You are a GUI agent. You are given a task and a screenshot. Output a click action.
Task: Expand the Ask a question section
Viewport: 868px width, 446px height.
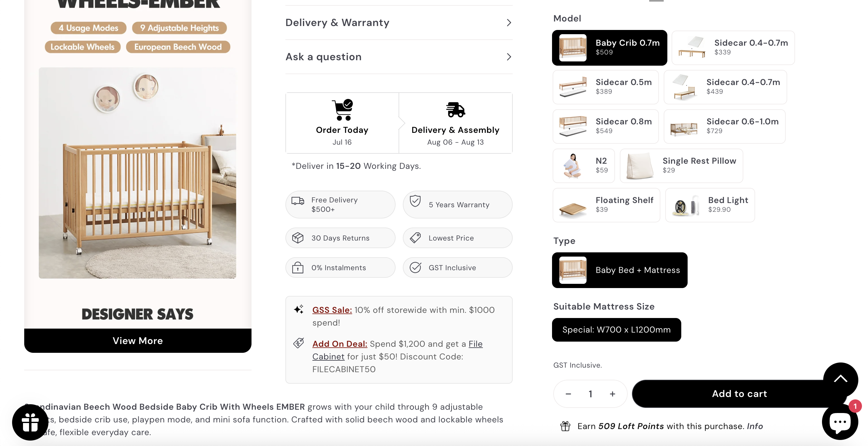[x=399, y=57]
